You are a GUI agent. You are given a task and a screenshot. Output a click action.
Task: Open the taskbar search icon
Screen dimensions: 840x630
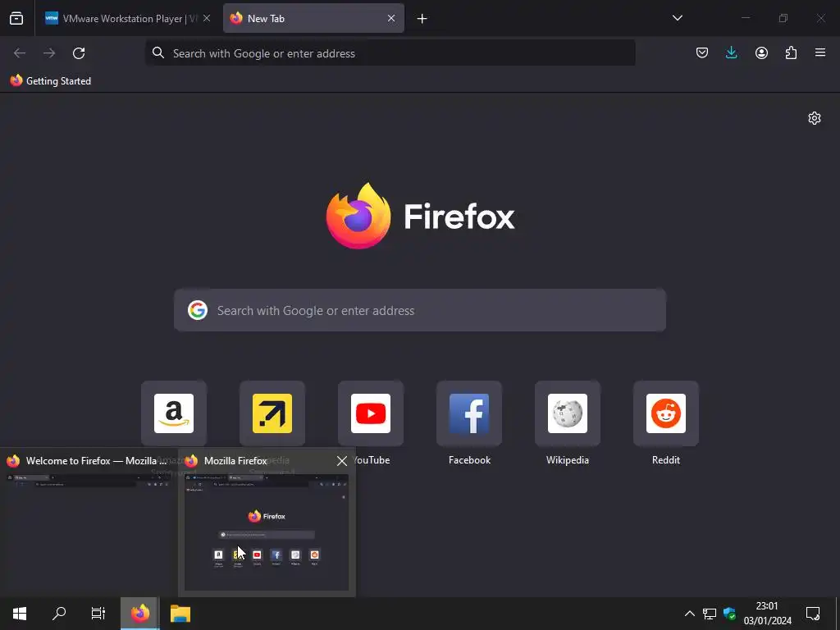(x=59, y=614)
